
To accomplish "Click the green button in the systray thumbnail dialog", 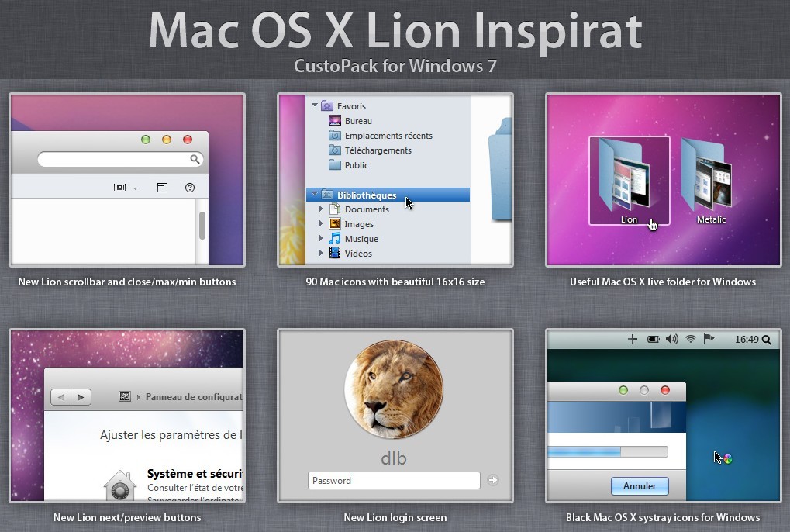I will [x=623, y=390].
